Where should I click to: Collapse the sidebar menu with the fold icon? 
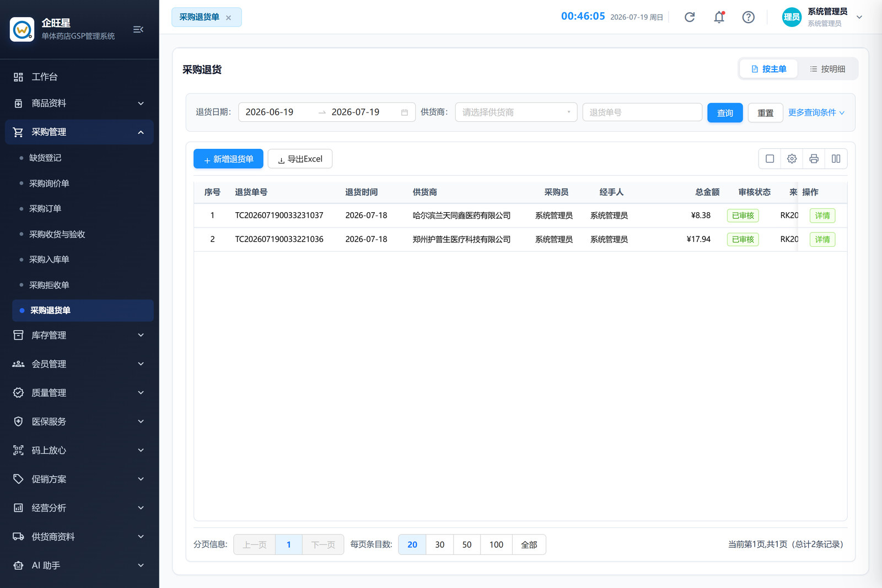pos(138,29)
